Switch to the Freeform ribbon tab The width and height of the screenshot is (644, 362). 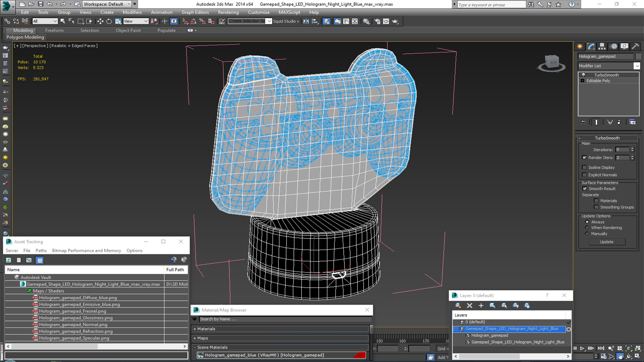(x=54, y=30)
